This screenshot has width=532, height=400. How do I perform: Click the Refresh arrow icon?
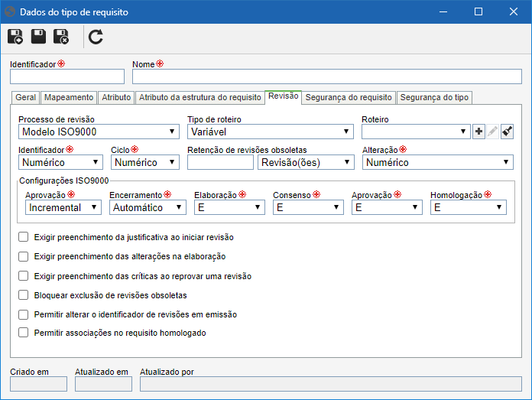pos(96,37)
